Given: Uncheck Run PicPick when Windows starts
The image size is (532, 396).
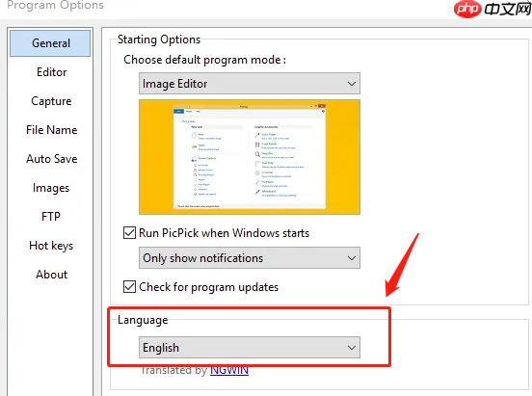Looking at the screenshot, I should [x=129, y=233].
